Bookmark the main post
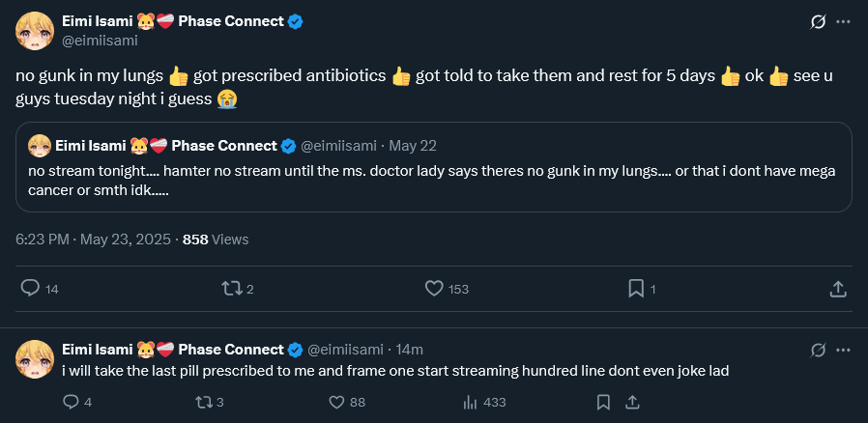Image resolution: width=868 pixels, height=423 pixels. click(636, 288)
